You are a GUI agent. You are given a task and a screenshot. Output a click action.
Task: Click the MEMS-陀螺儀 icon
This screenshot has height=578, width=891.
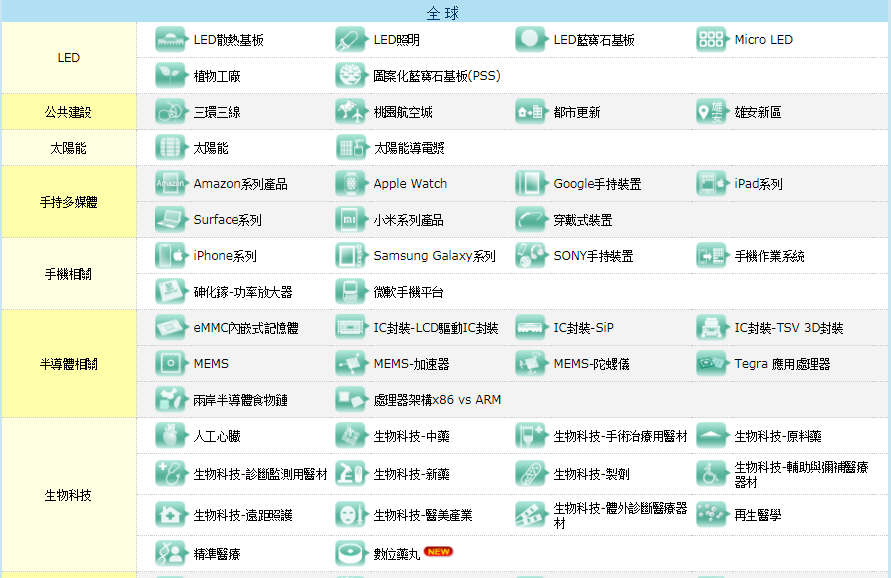coord(531,364)
